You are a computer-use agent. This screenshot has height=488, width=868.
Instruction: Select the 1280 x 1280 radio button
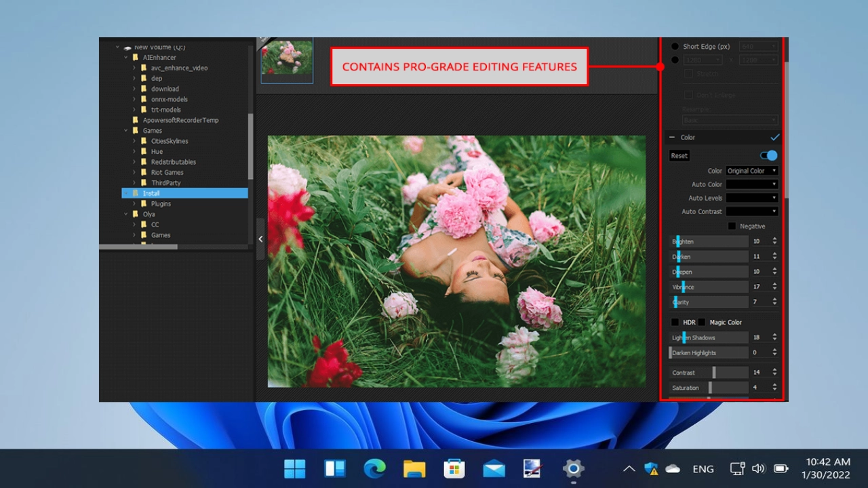675,60
